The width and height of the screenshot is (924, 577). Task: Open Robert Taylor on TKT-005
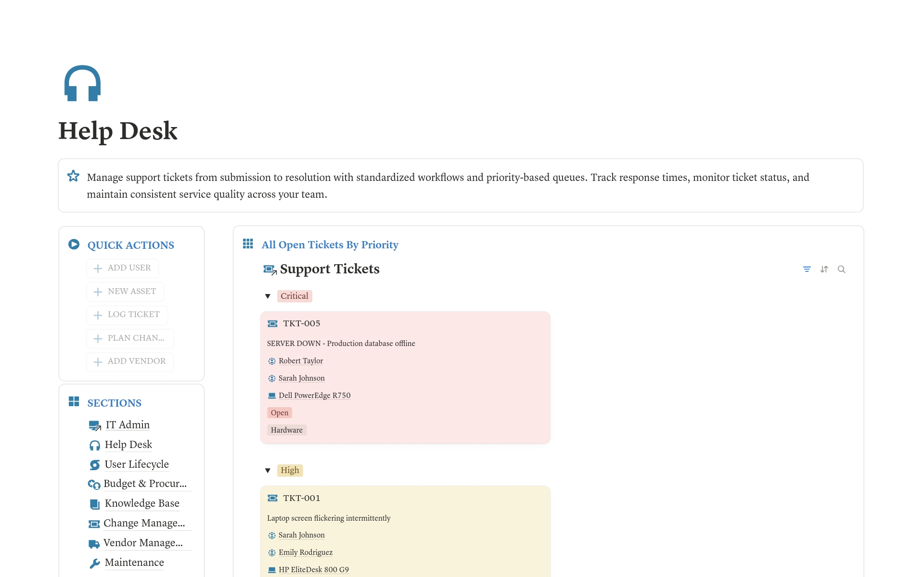301,360
